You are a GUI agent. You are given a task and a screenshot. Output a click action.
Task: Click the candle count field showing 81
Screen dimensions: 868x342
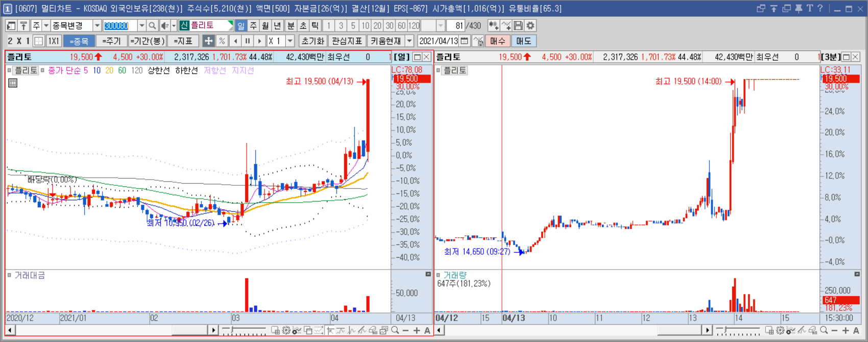(455, 26)
